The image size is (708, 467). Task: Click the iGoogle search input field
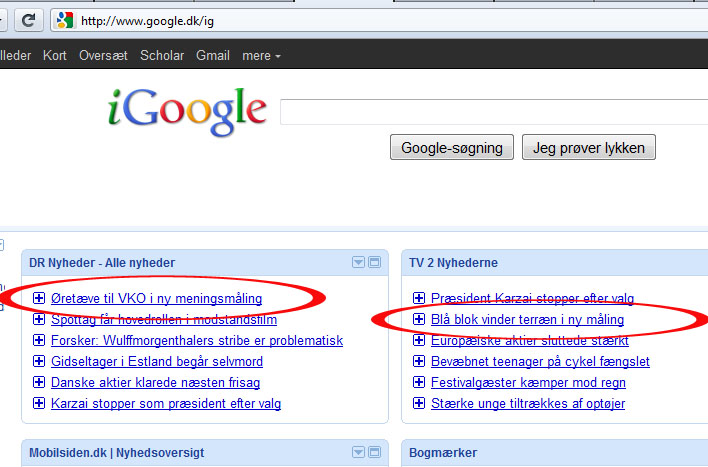tap(494, 112)
